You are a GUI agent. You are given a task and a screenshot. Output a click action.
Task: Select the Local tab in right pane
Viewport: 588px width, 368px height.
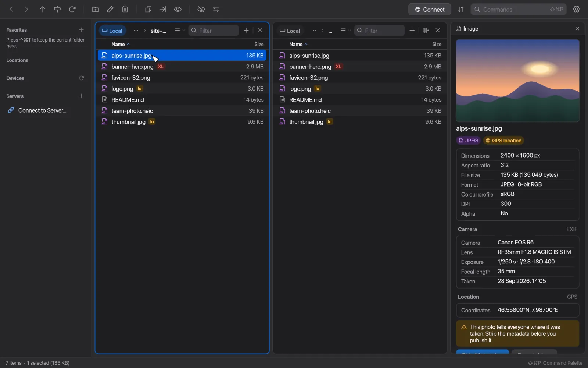tap(290, 31)
